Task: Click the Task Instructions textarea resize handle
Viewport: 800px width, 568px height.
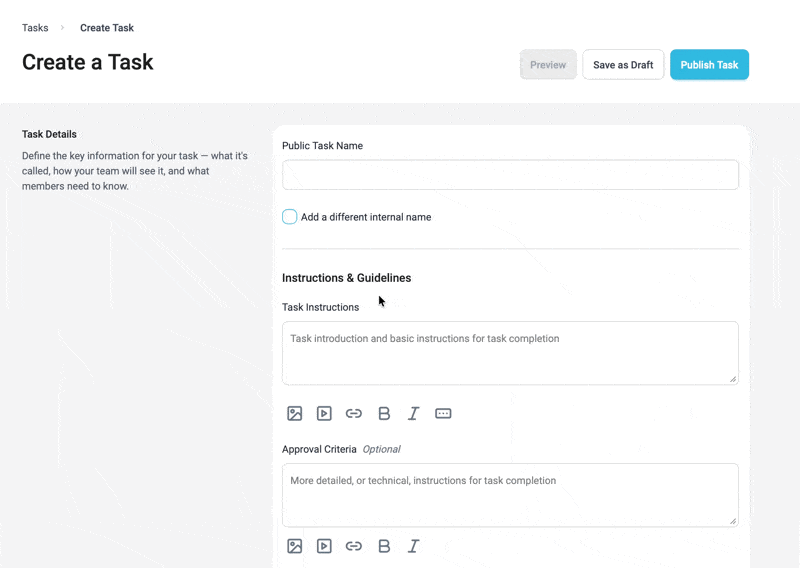Action: [x=733, y=379]
